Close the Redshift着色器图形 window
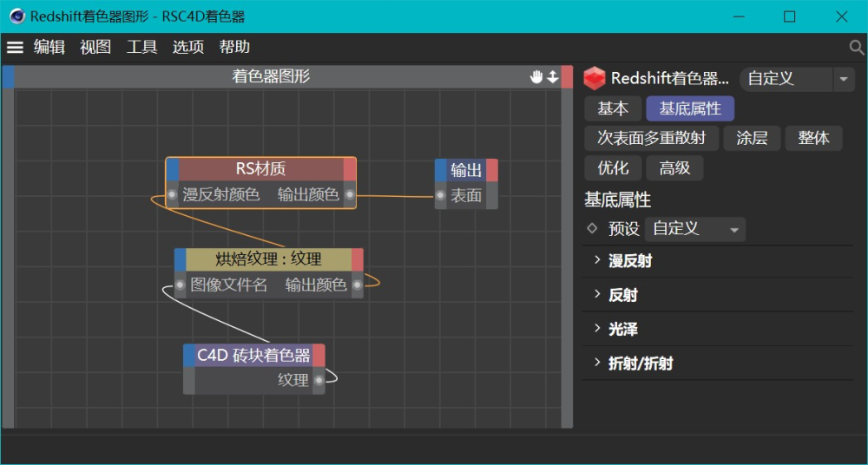Viewport: 868px width, 465px height. (841, 16)
